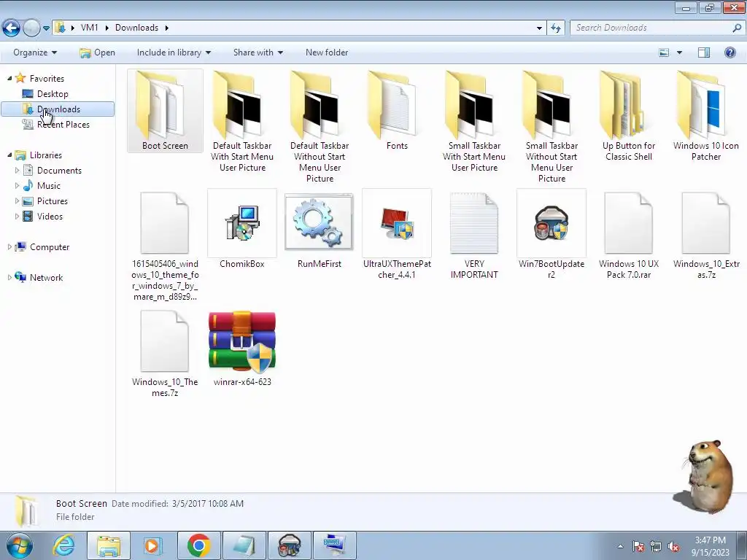747x560 pixels.
Task: Open Up Button for Classic Shell folder
Action: 628,116
